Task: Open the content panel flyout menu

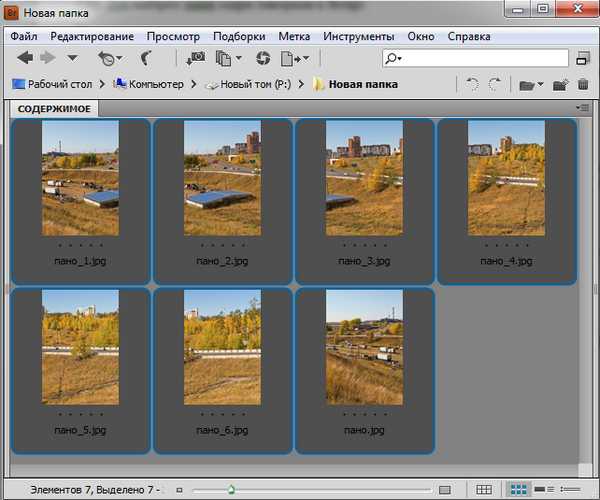Action: [582, 108]
